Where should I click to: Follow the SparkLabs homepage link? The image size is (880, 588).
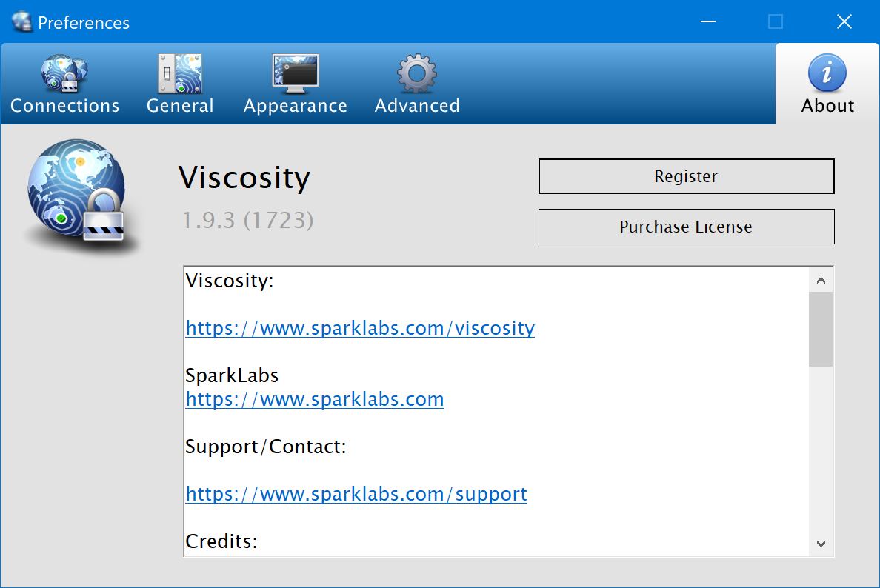(315, 399)
